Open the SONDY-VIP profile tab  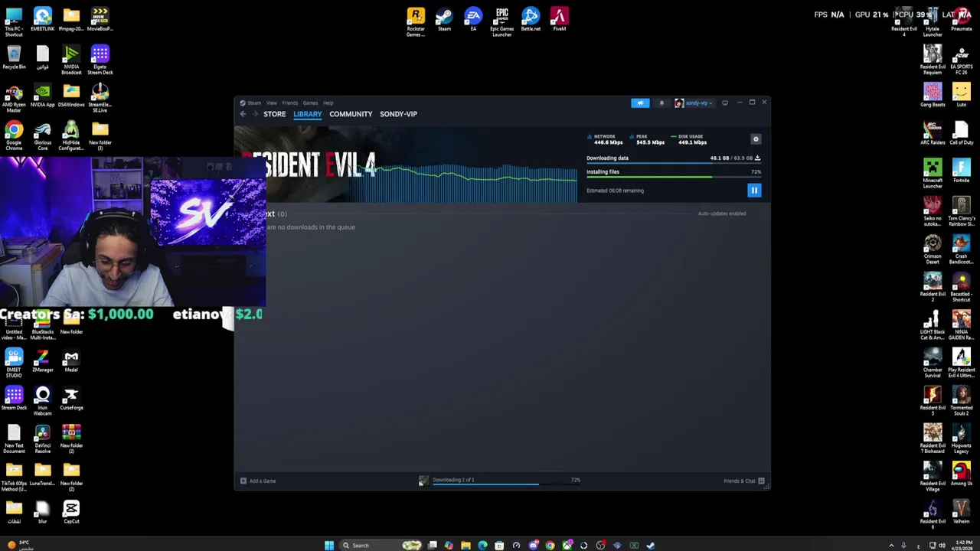point(398,114)
